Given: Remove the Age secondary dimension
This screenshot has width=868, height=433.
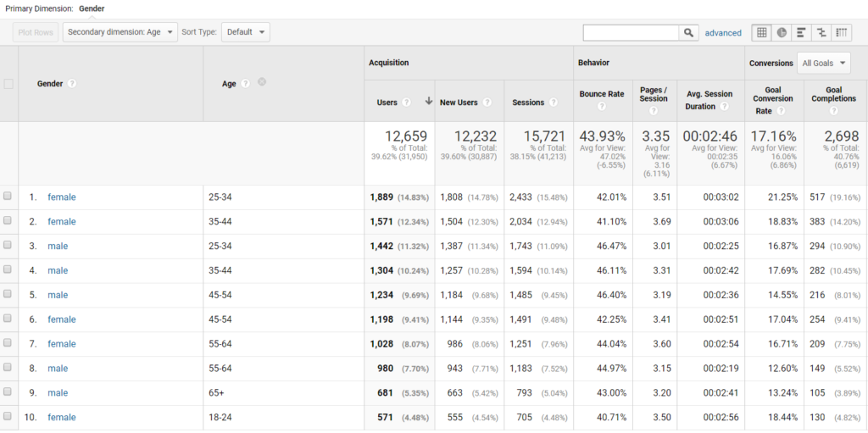Looking at the screenshot, I should tap(262, 82).
